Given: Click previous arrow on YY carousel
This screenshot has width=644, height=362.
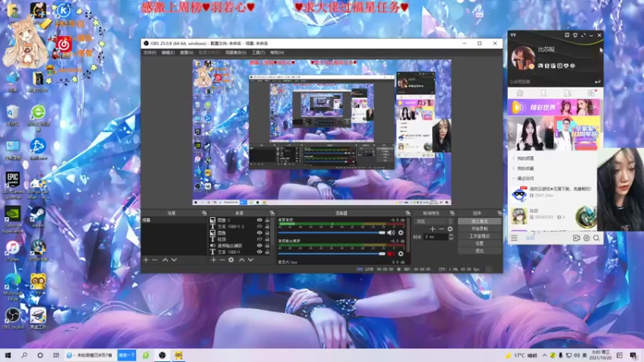Looking at the screenshot, I should tap(510, 134).
